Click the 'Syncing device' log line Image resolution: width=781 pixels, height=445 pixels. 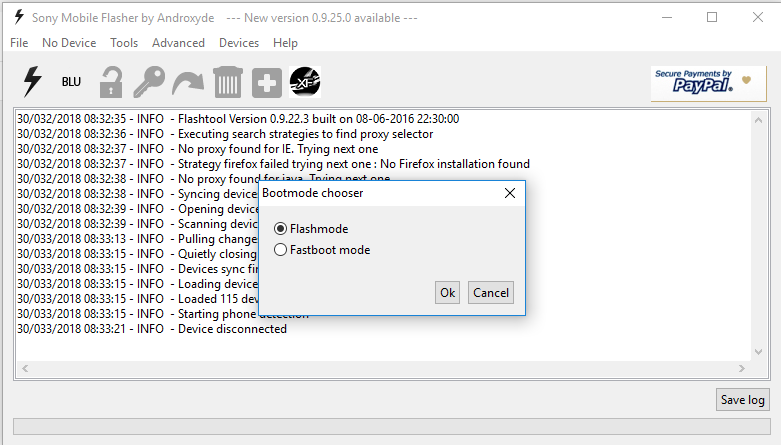(138, 194)
